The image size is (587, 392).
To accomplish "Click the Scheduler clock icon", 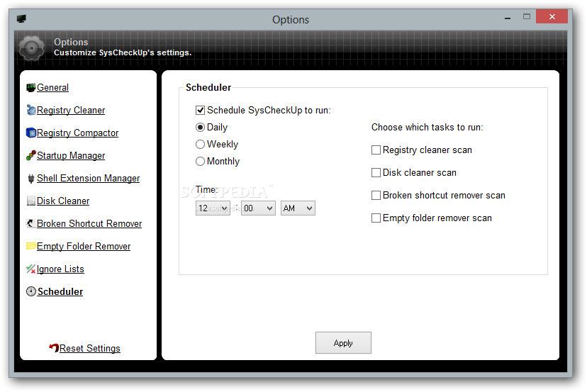I will click(31, 291).
